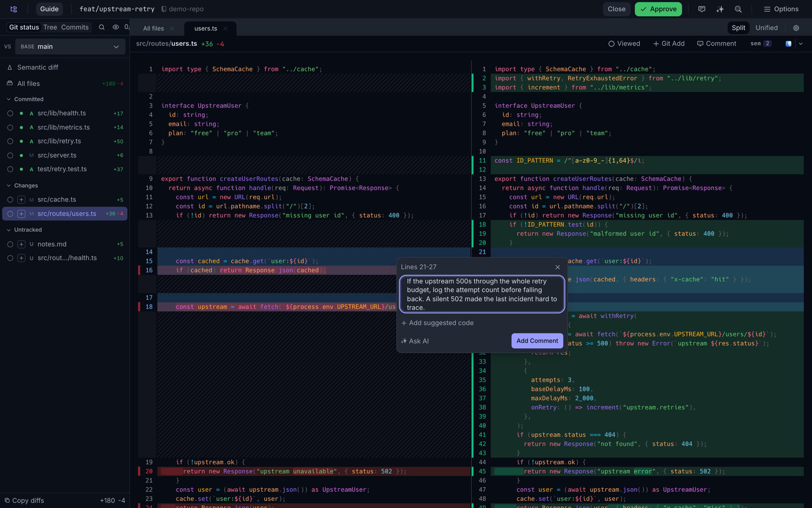The height and width of the screenshot is (508, 812).
Task: Mark src/lib/metrics.ts as viewed circle
Action: coord(10,127)
